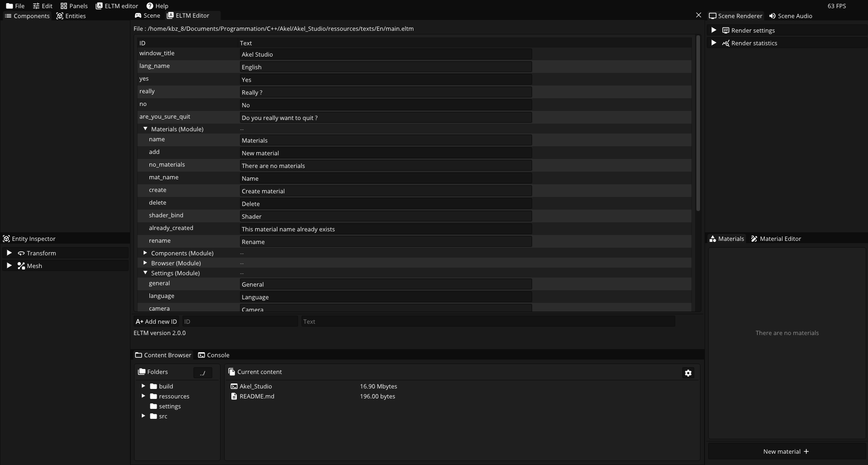Click the Render statistics chart icon
Screen dimensions: 868x465
[725, 43]
